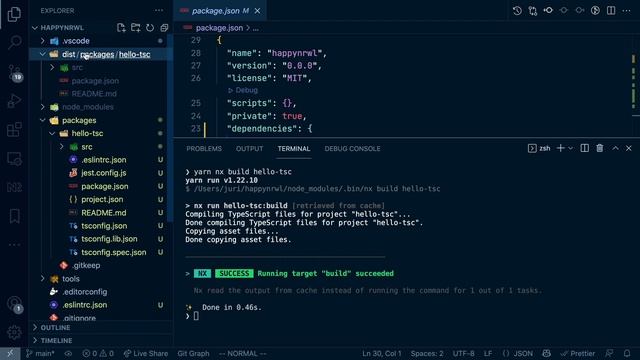Open Run and Debug view
Image resolution: width=640 pixels, height=360 pixels.
click(14, 101)
